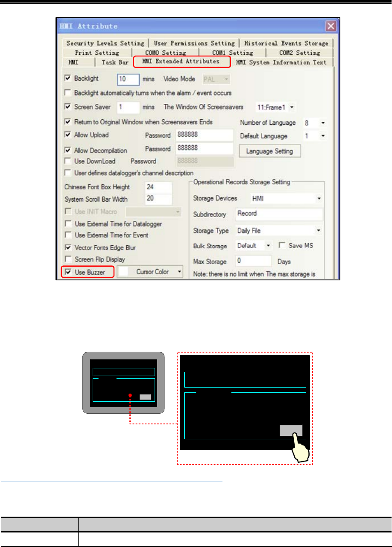Toggle the Backlight checkbox
This screenshot has width=392, height=547.
[67, 79]
